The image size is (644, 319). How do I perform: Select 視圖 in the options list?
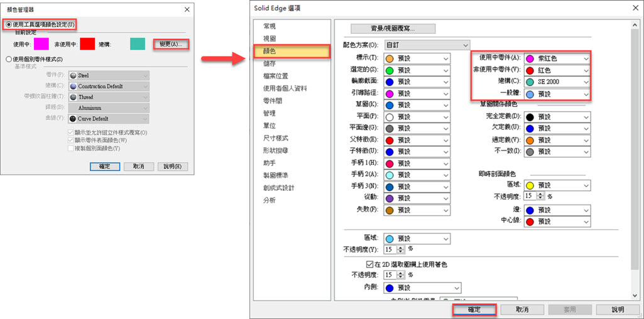[x=270, y=38]
